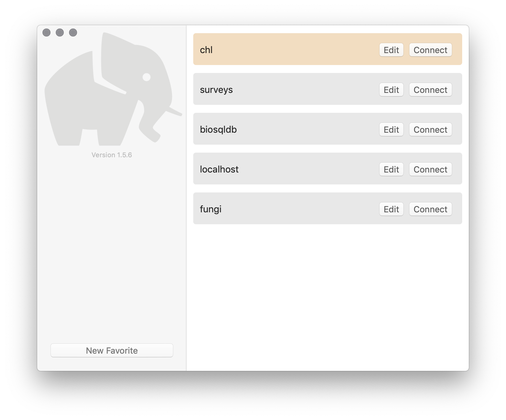The image size is (506, 420).
Task: Edit the localhost favorite
Action: [x=391, y=169]
